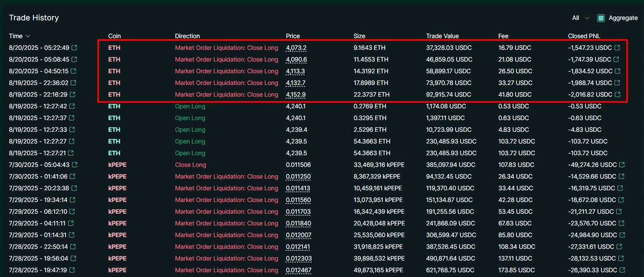
Task: Click the Trade History panel title
Action: click(34, 18)
